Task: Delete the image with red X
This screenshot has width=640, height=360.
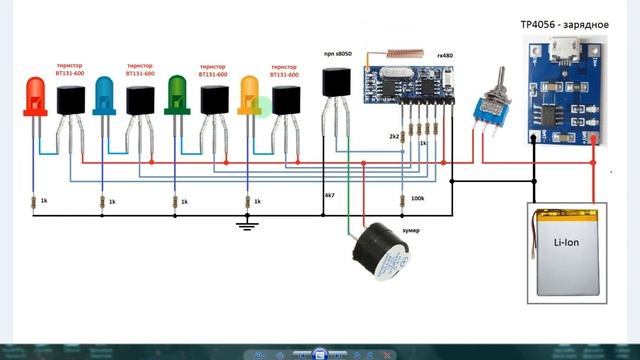Action: click(387, 356)
